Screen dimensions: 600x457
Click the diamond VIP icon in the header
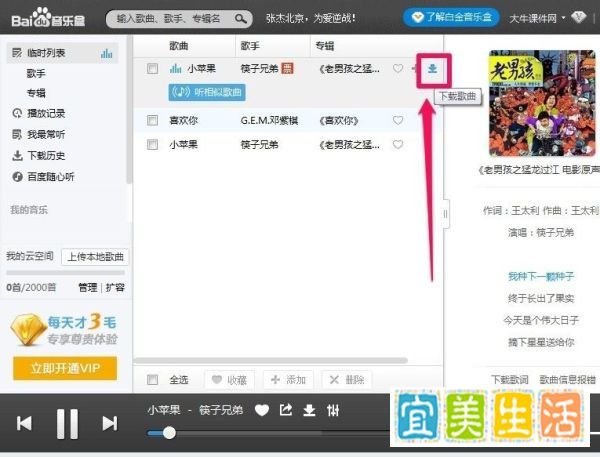point(579,17)
